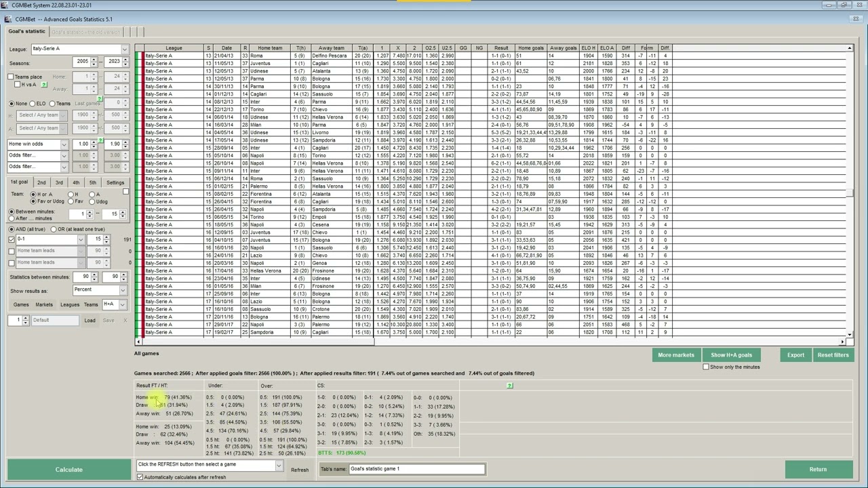Click the table's vertical scrollbar
868x488 pixels.
click(x=850, y=193)
